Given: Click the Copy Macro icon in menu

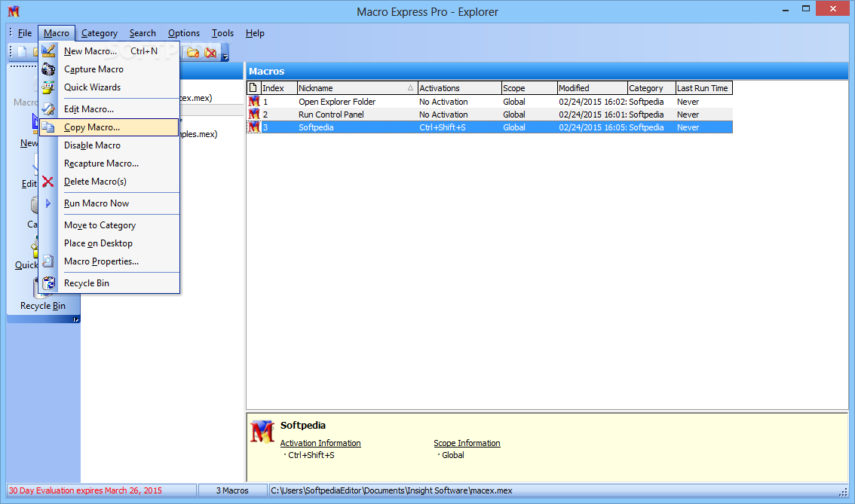Looking at the screenshot, I should (x=48, y=127).
